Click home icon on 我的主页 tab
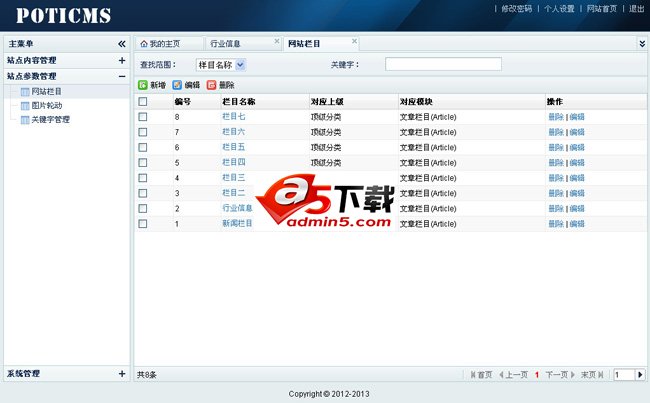 pos(144,44)
